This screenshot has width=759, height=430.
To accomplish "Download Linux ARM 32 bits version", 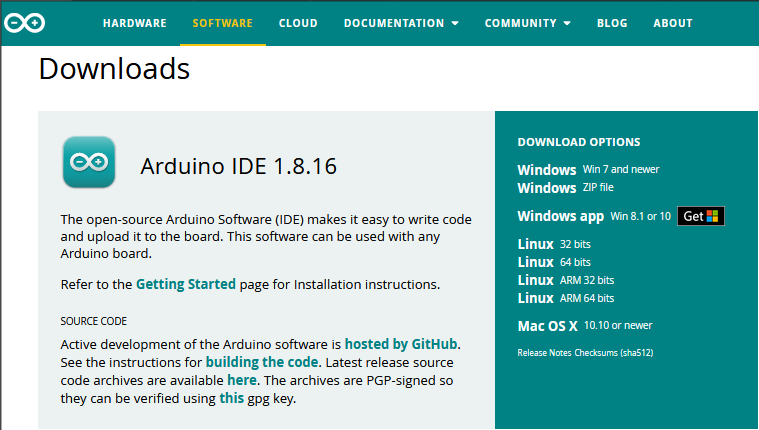I will pyautogui.click(x=565, y=280).
